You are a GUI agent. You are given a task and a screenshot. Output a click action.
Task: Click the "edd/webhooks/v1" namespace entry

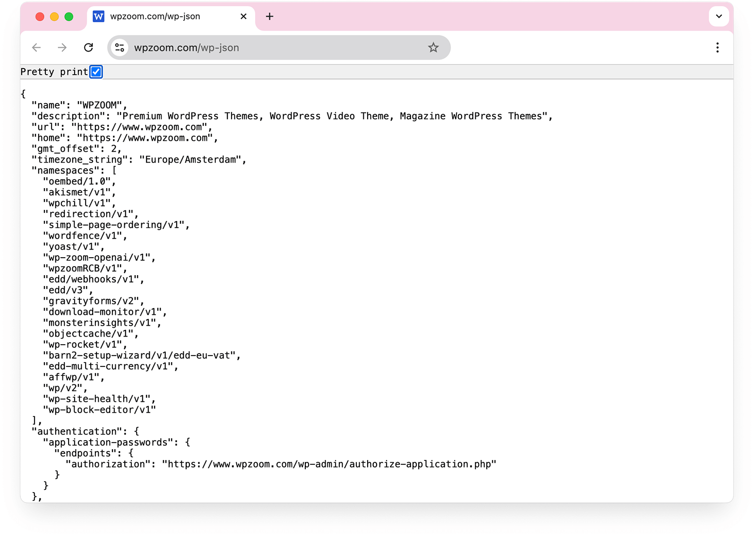click(93, 279)
